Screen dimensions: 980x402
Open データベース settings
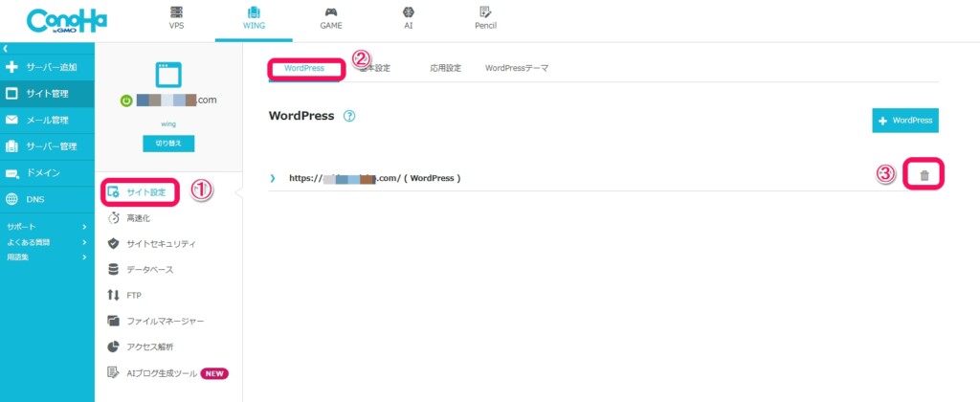[141, 270]
